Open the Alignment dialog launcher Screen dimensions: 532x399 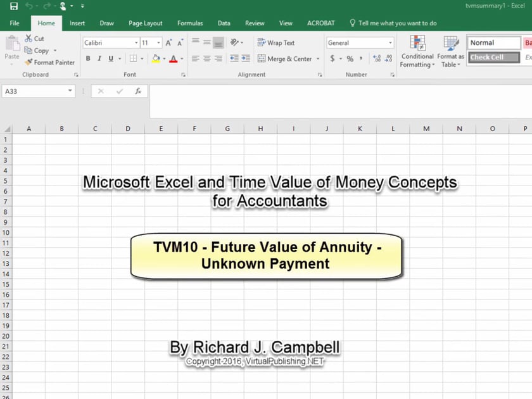(320, 75)
